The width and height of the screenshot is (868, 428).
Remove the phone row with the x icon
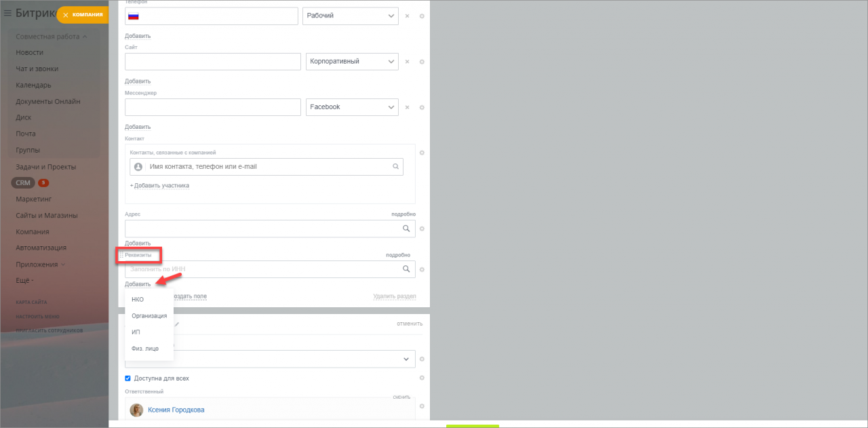coord(407,16)
